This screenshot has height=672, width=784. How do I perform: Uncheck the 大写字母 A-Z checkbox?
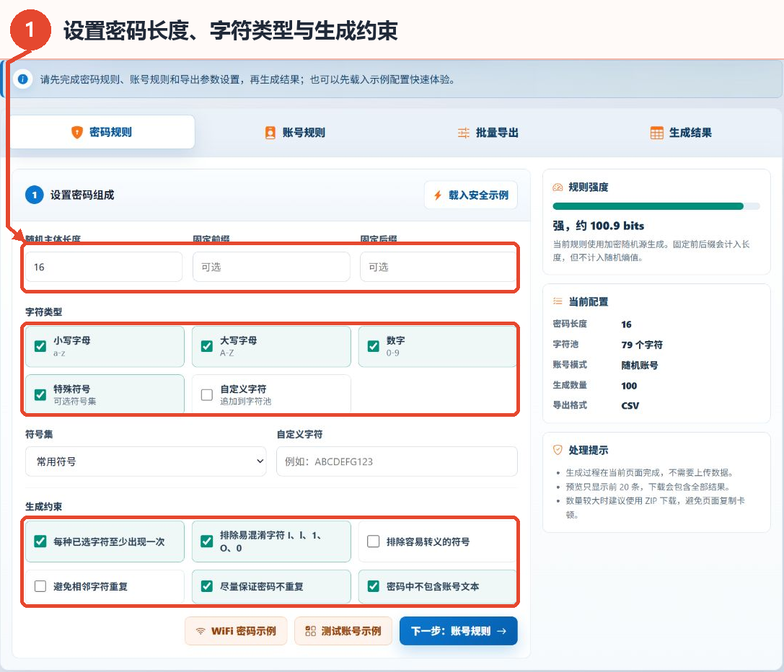[206, 346]
